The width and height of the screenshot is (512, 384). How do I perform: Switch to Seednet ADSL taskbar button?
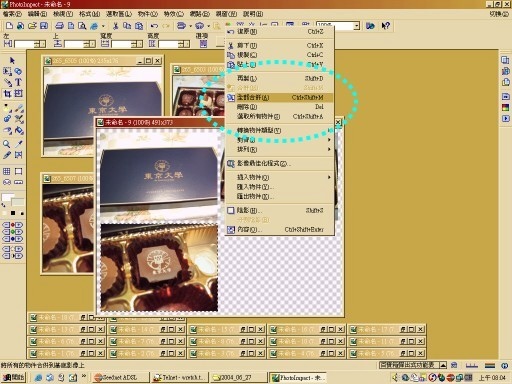pos(120,377)
